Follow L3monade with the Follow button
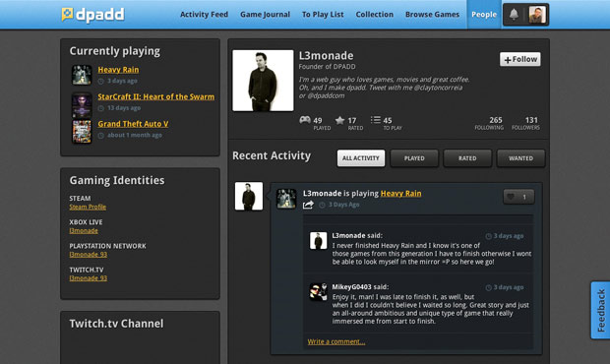610x364 pixels. click(520, 59)
